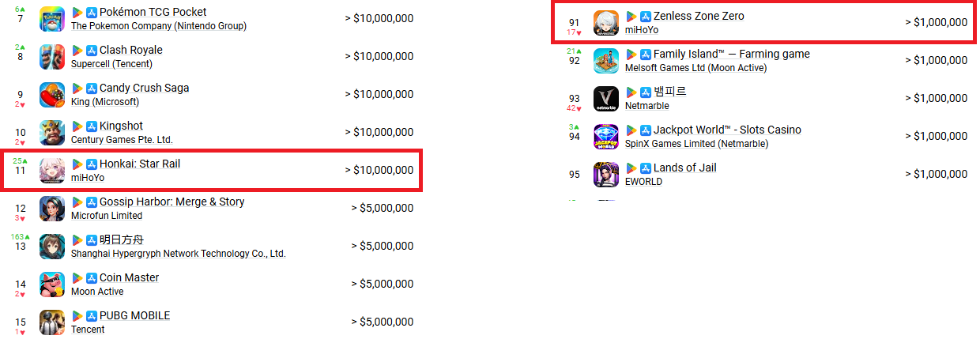Open the Zenless Zone Zero app icon
Viewport: 980px width, 343px height.
coord(606,23)
